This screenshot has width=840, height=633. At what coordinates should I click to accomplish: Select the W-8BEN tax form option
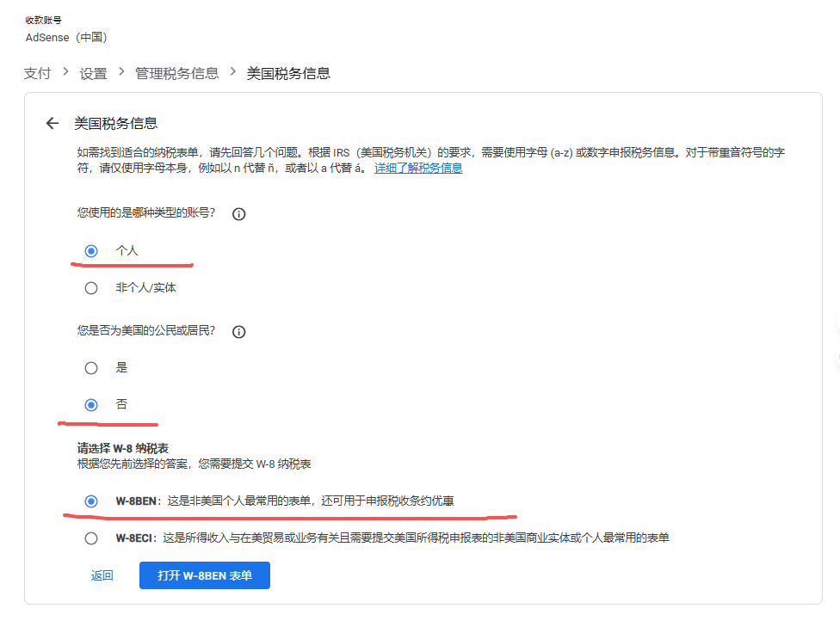tap(91, 501)
